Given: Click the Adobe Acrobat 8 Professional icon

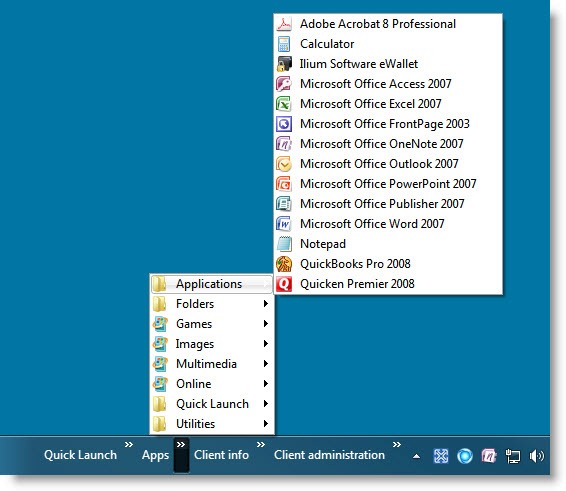Looking at the screenshot, I should (x=284, y=24).
